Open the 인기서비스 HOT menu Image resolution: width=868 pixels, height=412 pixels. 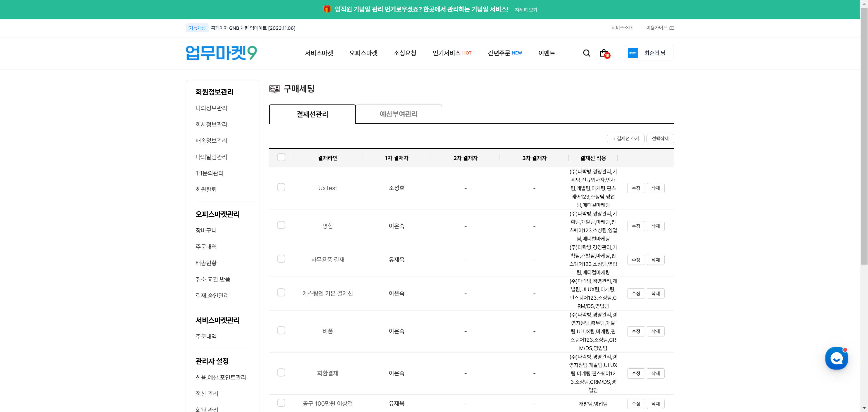point(452,53)
